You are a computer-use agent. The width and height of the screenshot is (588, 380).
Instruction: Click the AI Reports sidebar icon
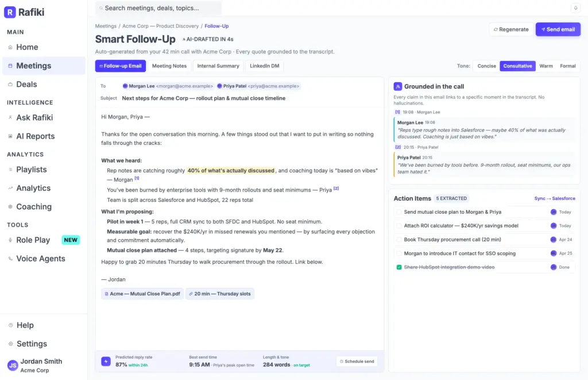[x=10, y=136]
